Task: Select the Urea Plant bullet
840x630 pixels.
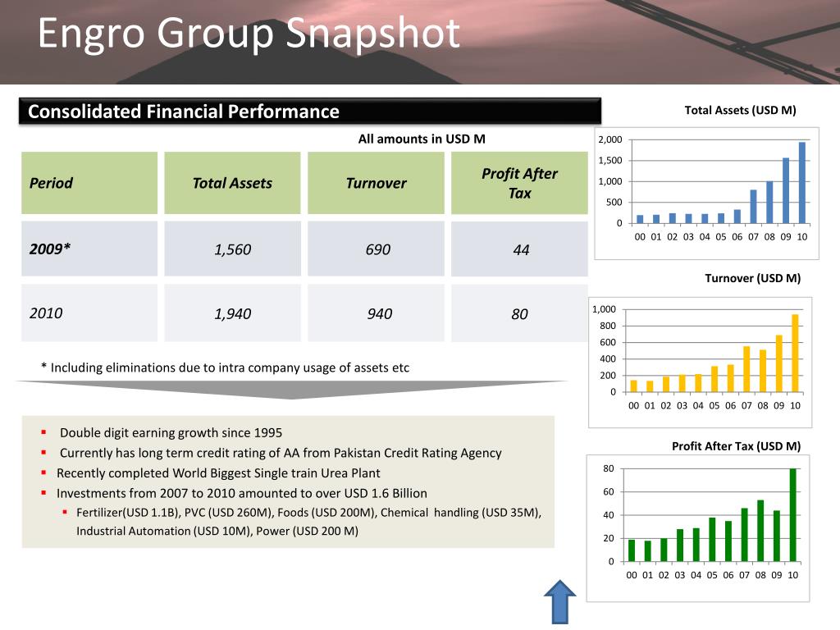Action: pyautogui.click(x=218, y=473)
